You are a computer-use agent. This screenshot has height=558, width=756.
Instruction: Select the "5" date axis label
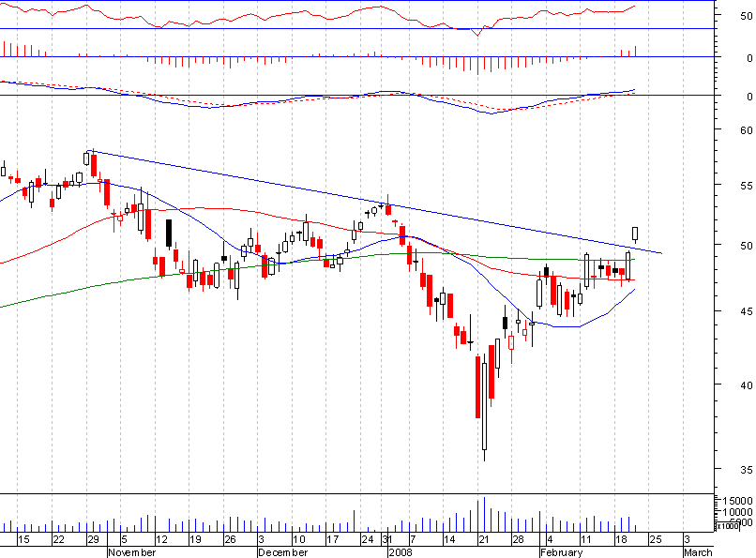click(125, 539)
